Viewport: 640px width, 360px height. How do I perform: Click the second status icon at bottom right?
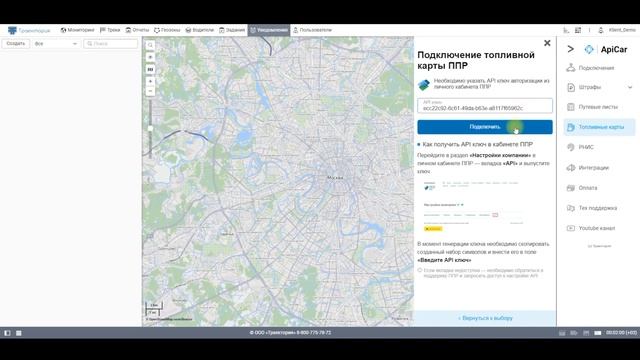pos(574,333)
